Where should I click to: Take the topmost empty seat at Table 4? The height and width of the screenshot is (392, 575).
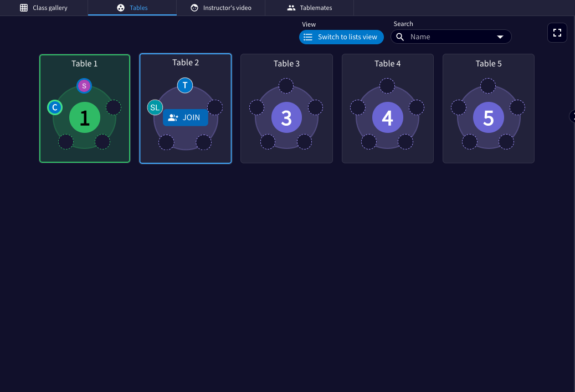click(387, 86)
